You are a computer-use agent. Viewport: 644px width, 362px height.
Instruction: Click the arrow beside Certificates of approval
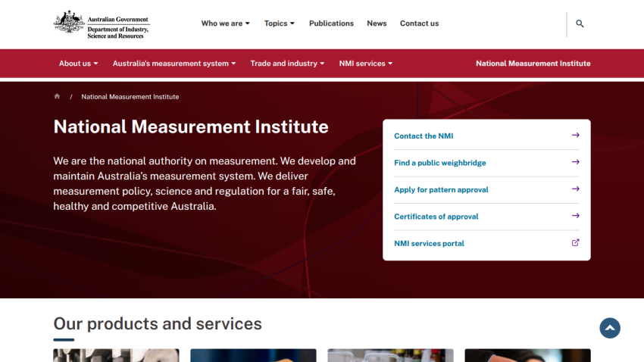point(575,216)
